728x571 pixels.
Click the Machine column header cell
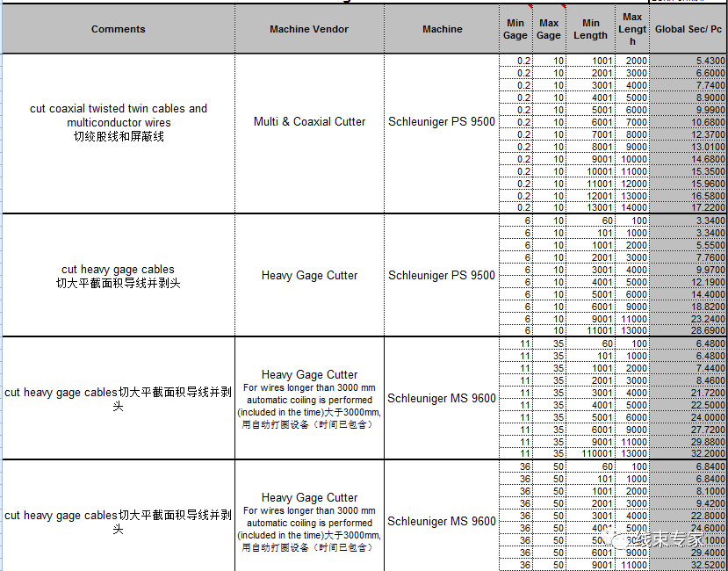(442, 29)
